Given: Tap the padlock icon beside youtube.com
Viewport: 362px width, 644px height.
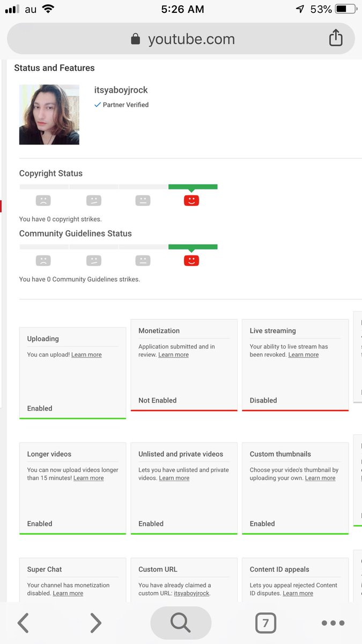Looking at the screenshot, I should coord(136,39).
